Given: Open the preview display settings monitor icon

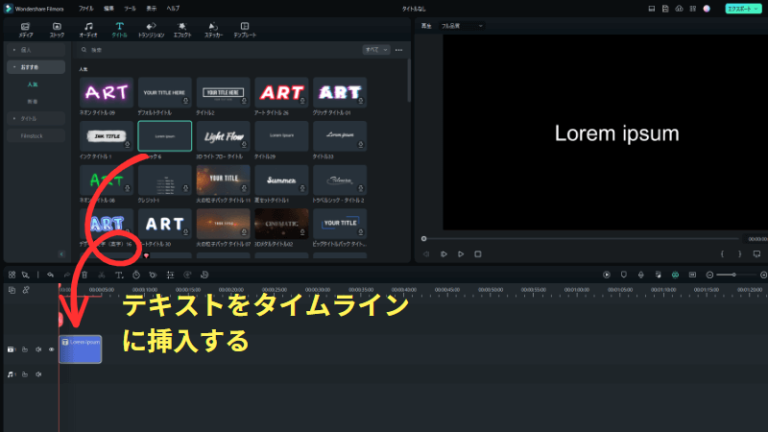Looking at the screenshot, I should click(x=757, y=254).
